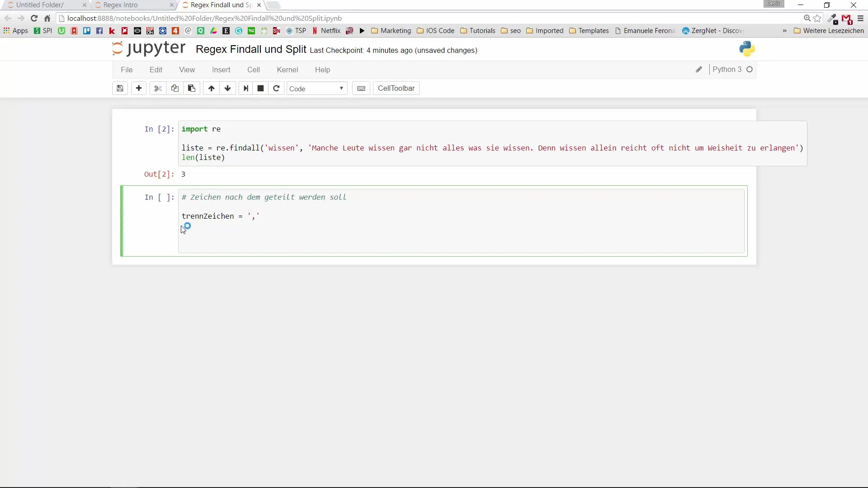Open the Google Drive bookmark icon
868x488 pixels.
(x=213, y=31)
